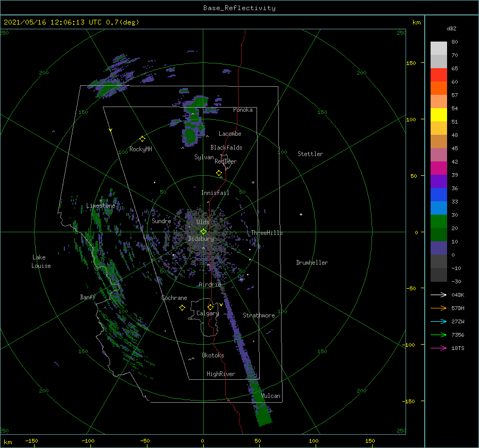479x448 pixels.
Task: Click the Lake Louise label
Action: coord(41,262)
